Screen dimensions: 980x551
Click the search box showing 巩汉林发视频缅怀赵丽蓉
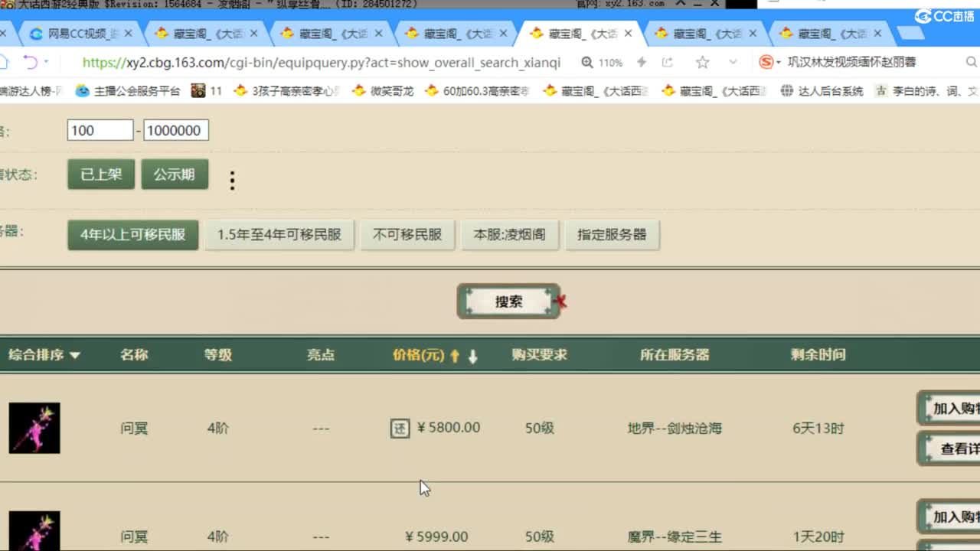[x=851, y=62]
